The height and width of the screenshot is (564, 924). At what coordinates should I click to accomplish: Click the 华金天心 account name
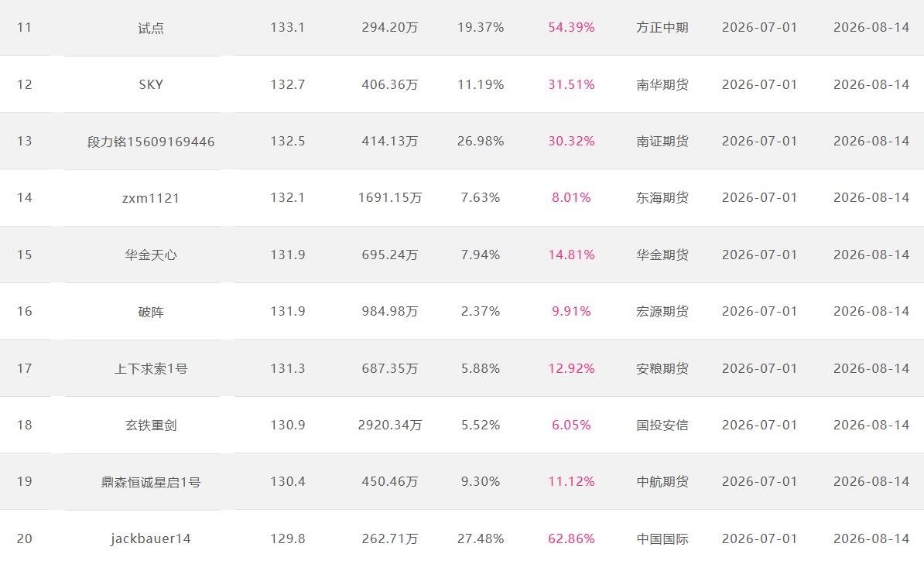pyautogui.click(x=151, y=255)
